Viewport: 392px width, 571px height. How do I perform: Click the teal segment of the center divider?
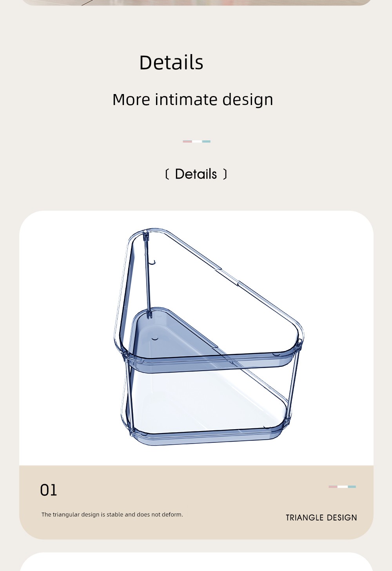pyautogui.click(x=206, y=141)
